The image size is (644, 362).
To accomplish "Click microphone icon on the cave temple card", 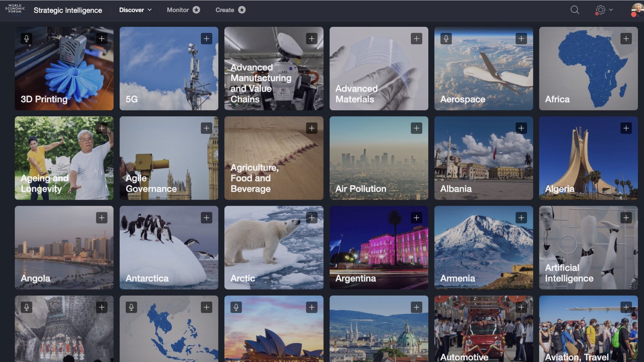I will [26, 307].
